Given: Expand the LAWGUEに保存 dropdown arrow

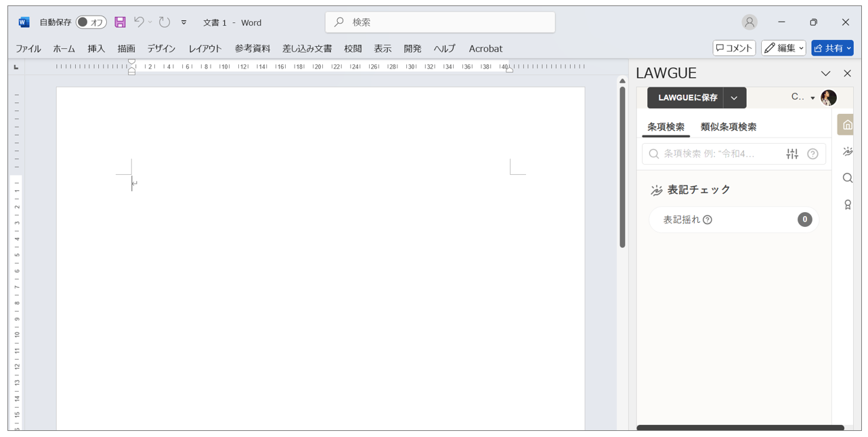Looking at the screenshot, I should coord(735,98).
